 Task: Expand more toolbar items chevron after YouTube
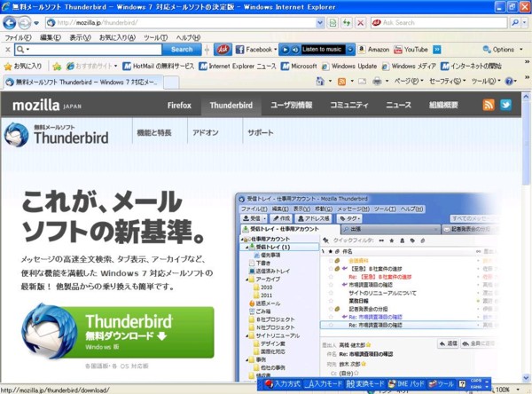(437, 50)
